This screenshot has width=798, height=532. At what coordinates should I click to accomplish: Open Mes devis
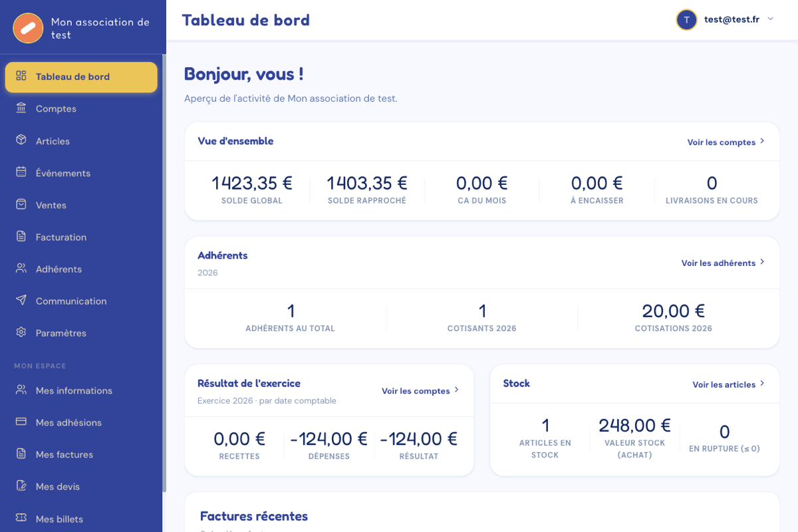click(x=81, y=486)
